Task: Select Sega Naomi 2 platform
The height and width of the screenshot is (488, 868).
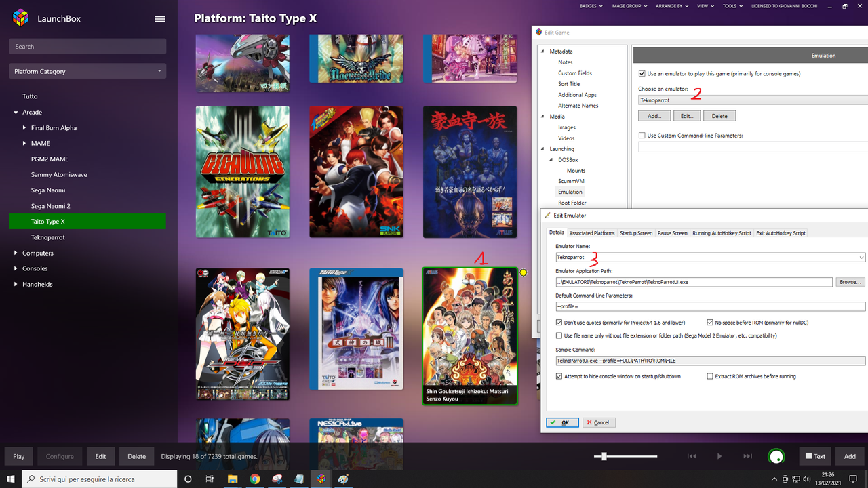Action: point(51,206)
